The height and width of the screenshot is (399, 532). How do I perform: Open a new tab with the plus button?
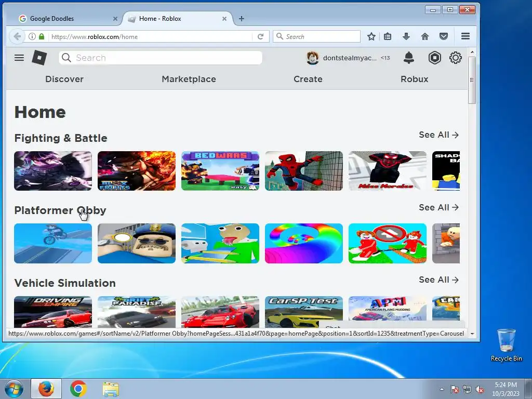click(241, 19)
